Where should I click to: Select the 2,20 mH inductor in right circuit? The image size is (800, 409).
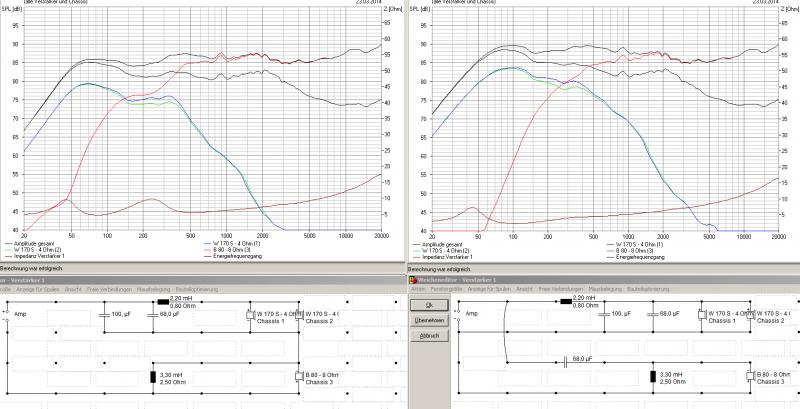(x=566, y=301)
